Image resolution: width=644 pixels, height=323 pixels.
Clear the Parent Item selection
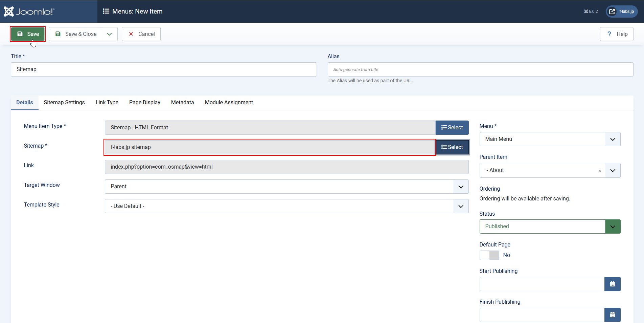(x=600, y=171)
